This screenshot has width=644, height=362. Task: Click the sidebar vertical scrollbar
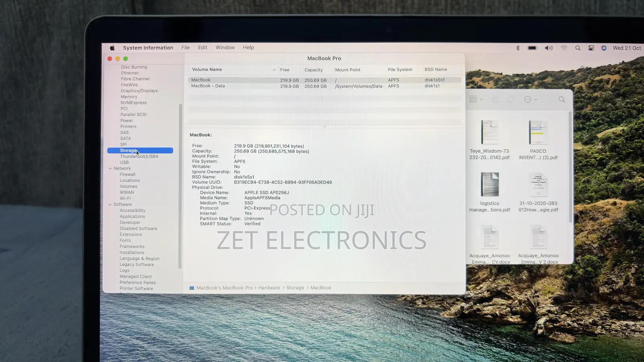(180, 186)
